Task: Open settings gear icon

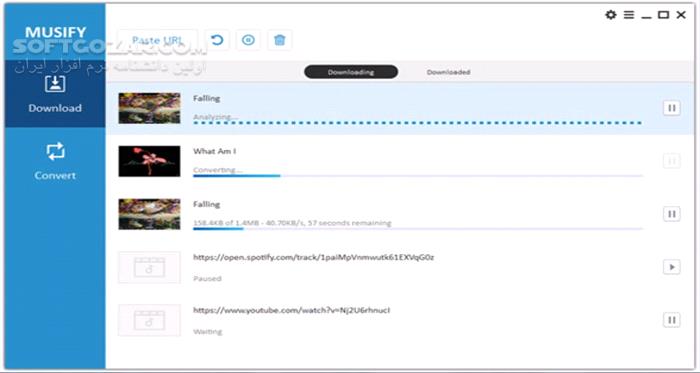Action: coord(610,15)
